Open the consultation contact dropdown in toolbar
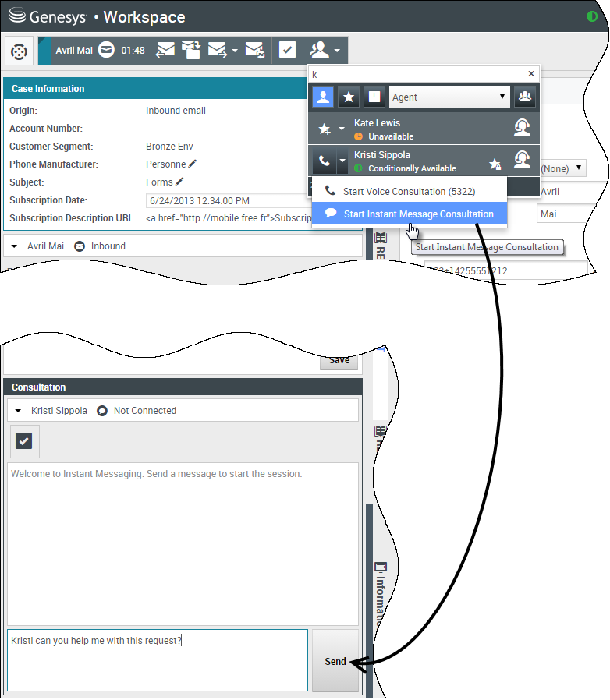This screenshot has width=610, height=700. (325, 51)
